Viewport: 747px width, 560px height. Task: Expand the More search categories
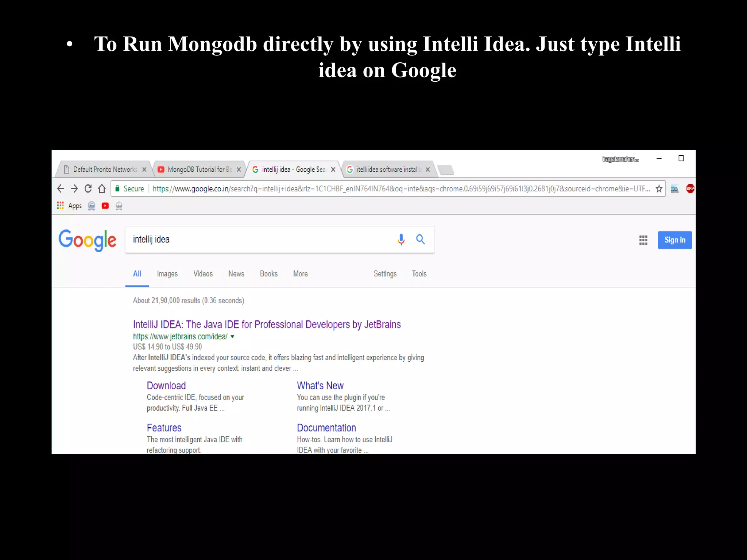301,274
